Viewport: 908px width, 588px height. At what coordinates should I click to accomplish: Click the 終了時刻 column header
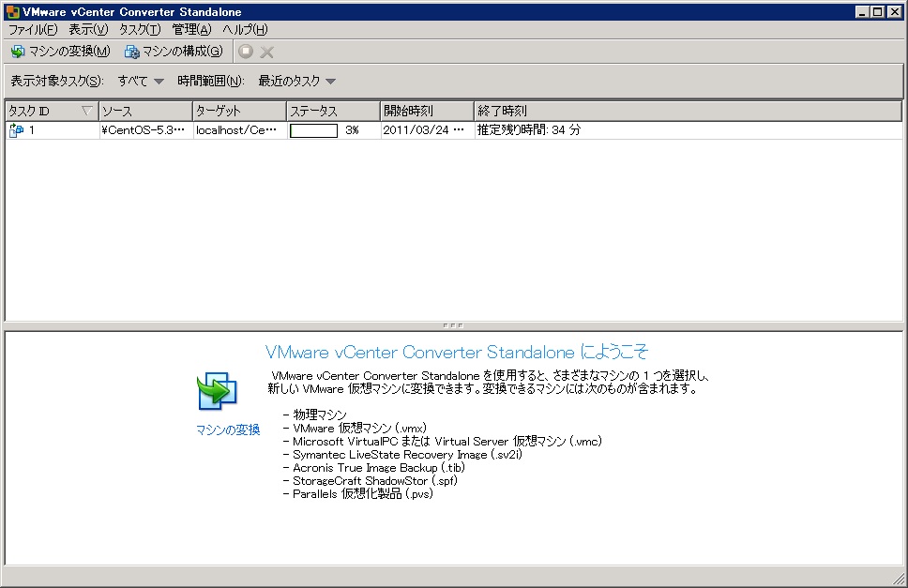(x=688, y=111)
